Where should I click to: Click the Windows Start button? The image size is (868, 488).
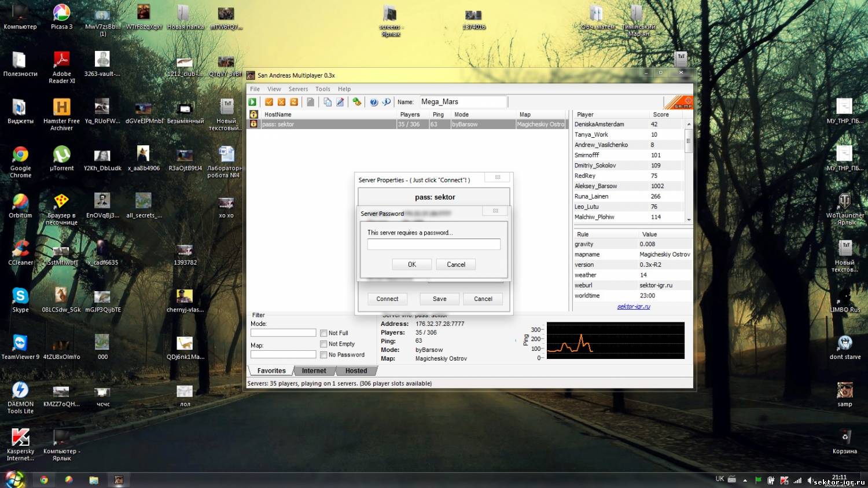click(15, 479)
